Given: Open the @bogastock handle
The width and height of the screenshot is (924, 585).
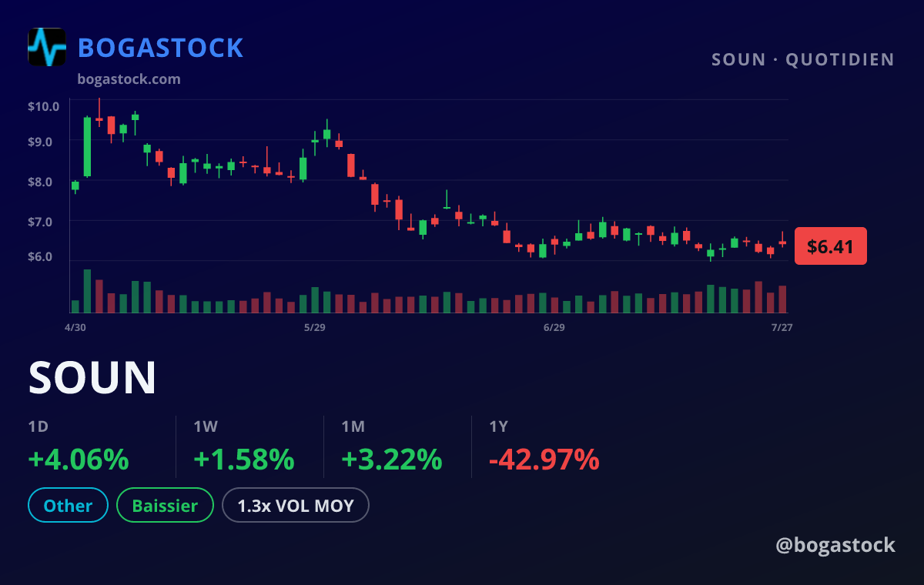Looking at the screenshot, I should click(x=835, y=545).
